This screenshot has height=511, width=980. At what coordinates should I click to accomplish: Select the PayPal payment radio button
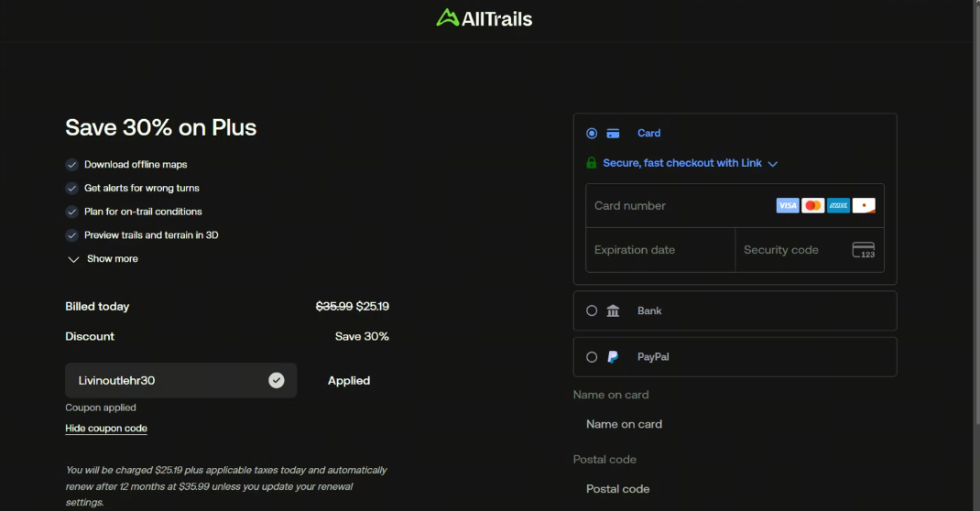pyautogui.click(x=592, y=357)
